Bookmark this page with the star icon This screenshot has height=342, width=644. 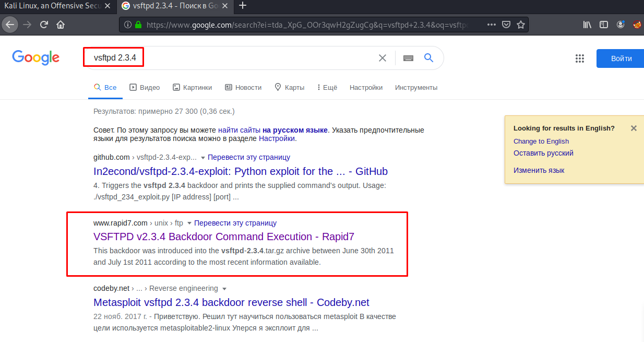[x=520, y=25]
